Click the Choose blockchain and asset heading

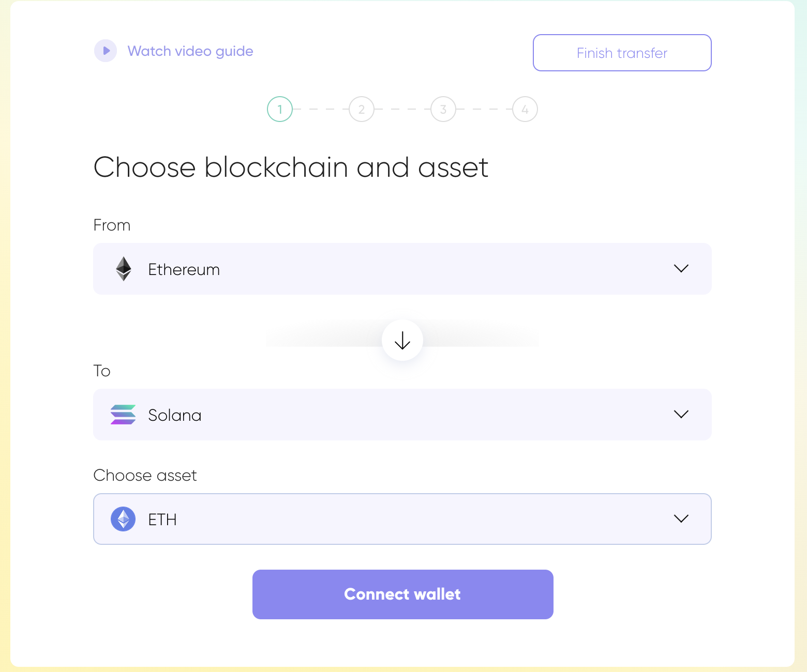tap(291, 167)
